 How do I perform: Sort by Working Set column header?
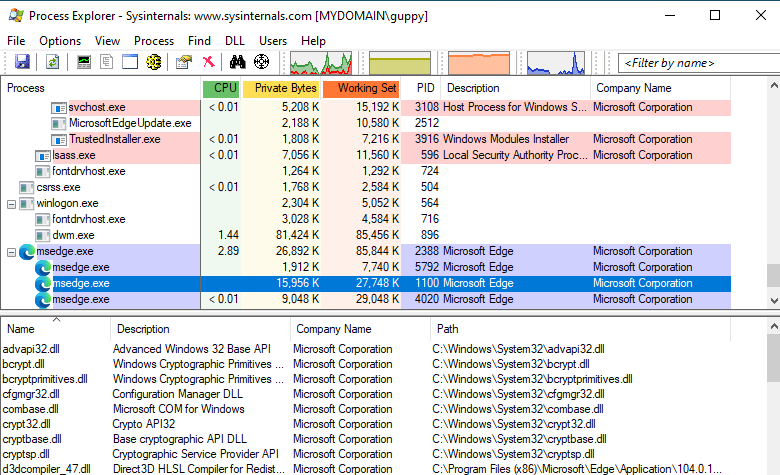coord(361,88)
